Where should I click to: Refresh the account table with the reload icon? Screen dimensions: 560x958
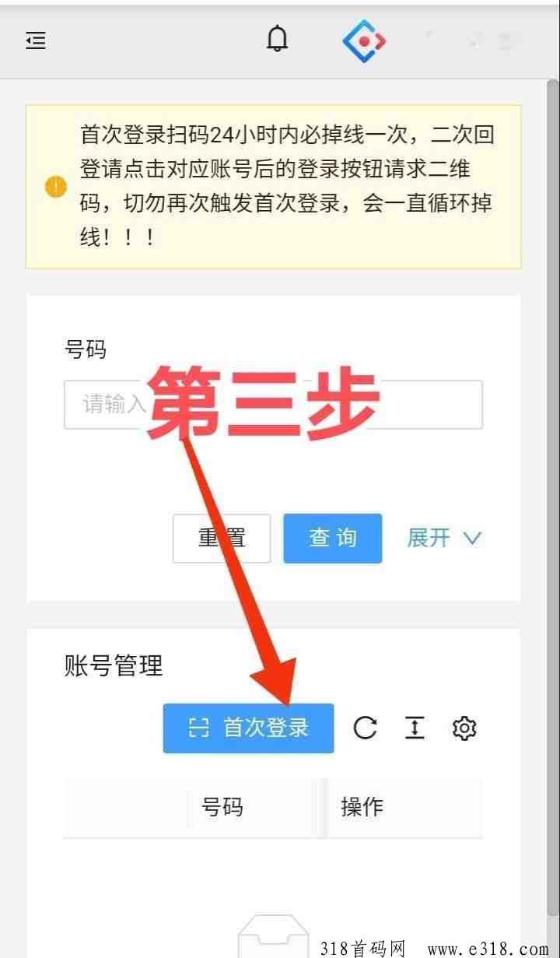365,728
